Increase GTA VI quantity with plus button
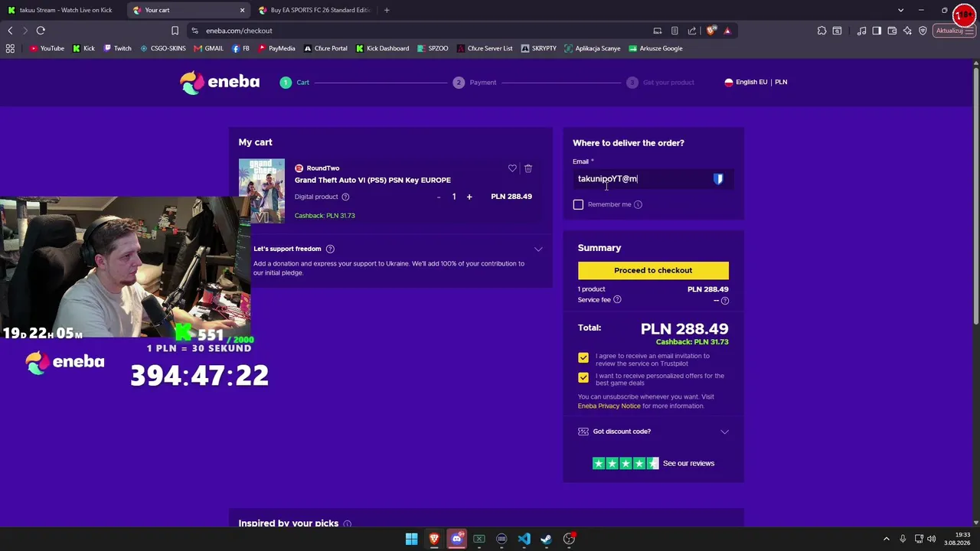The width and height of the screenshot is (980, 551). click(469, 197)
